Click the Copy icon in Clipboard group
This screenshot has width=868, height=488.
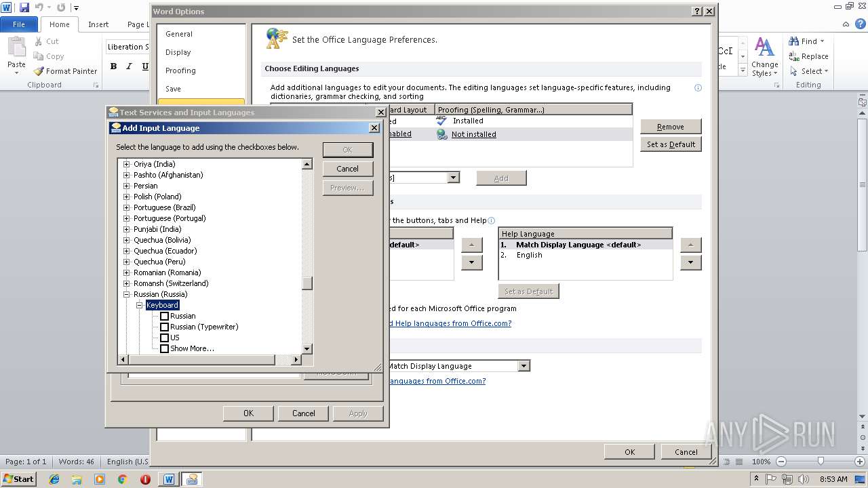(39, 56)
